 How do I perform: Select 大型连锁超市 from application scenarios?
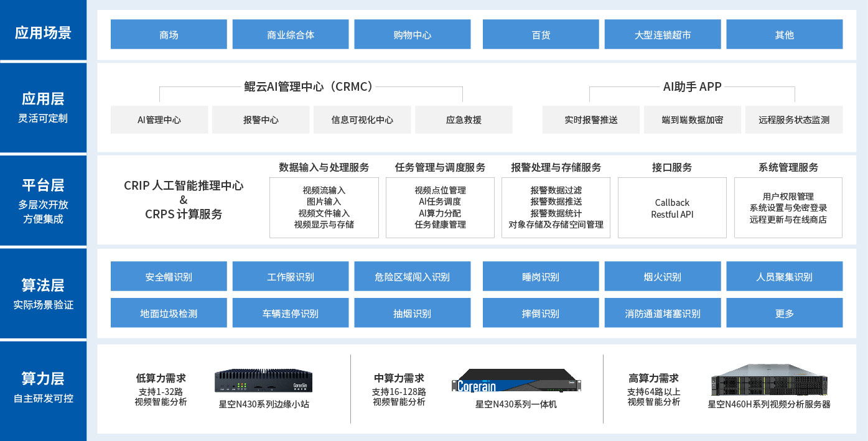662,34
